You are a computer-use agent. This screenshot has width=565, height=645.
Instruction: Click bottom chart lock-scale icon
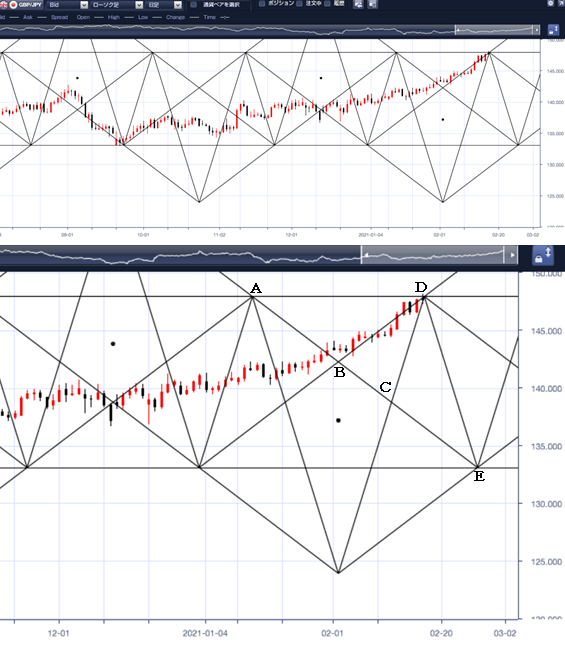543,255
